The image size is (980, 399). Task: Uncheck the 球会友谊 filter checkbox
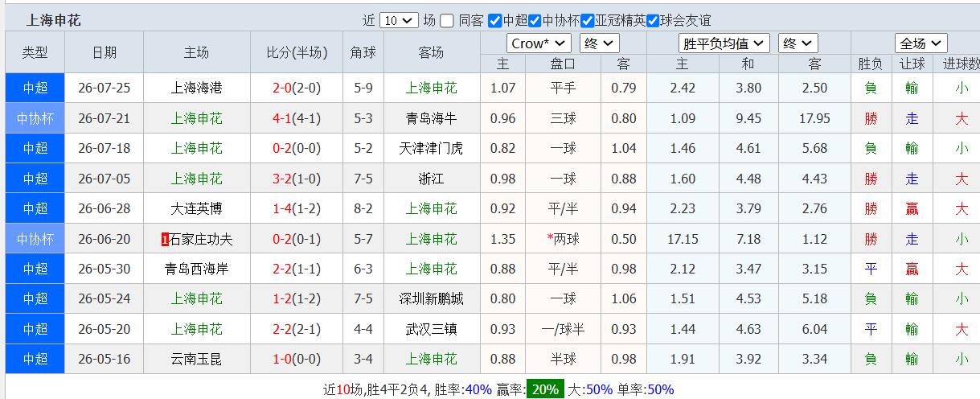[653, 20]
